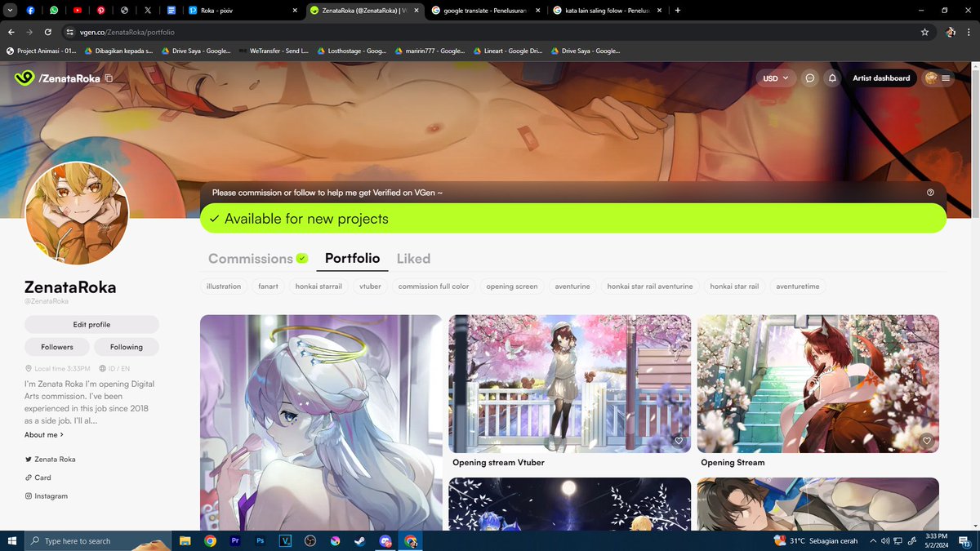Screen dimensions: 980x551
Task: Switch to the Liked tab
Action: click(413, 258)
